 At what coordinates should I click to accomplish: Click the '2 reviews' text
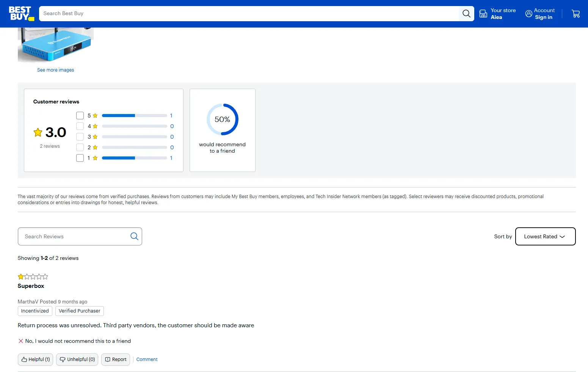point(50,146)
